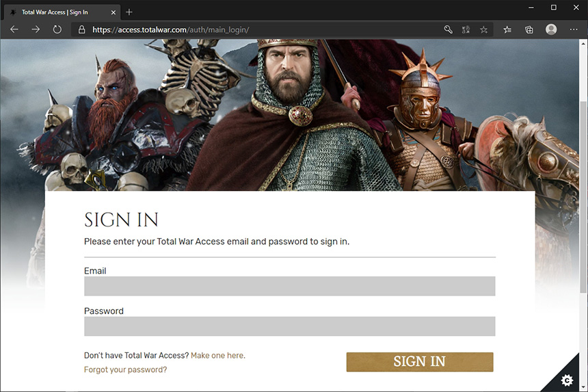Click the 'SIGN IN' page heading
Viewport: 588px width, 392px height.
click(121, 220)
